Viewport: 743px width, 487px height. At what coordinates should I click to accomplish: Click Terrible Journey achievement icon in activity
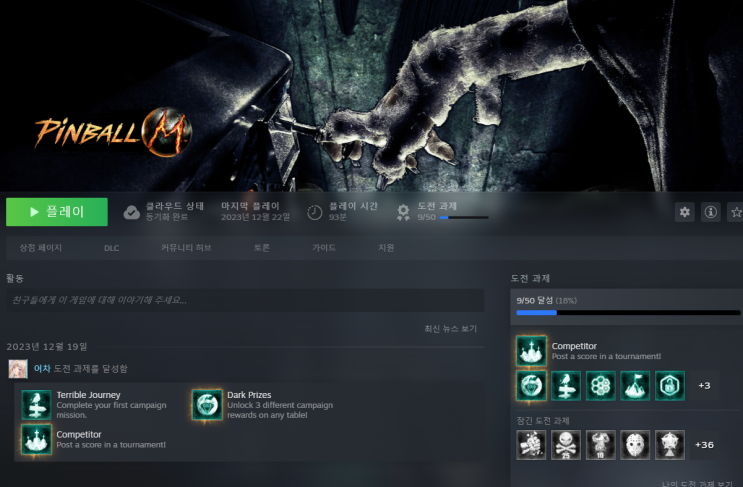(x=36, y=405)
